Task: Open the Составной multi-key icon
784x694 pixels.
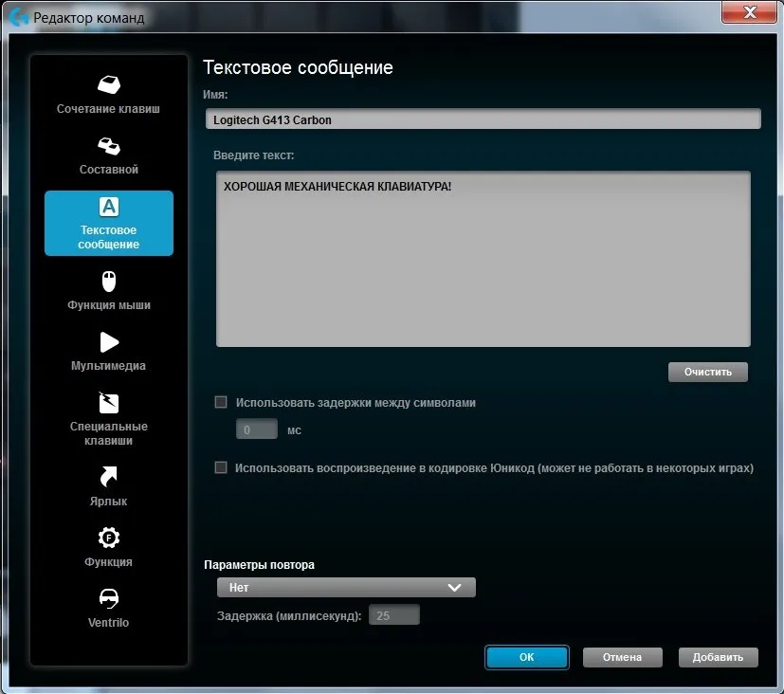Action: (x=108, y=146)
